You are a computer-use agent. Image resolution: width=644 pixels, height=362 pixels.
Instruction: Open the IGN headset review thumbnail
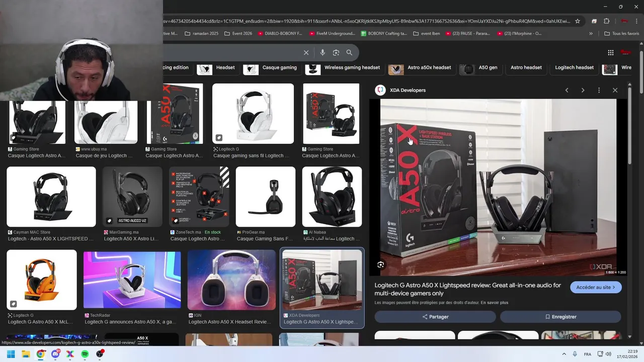click(231, 280)
